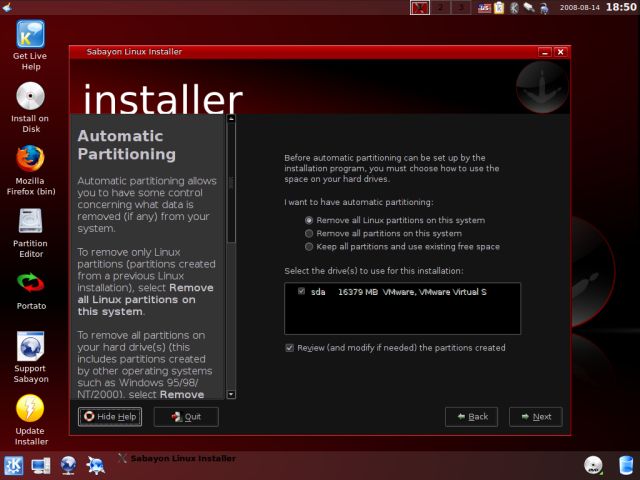Click the Bluetooth icon in the system tray

point(512,8)
